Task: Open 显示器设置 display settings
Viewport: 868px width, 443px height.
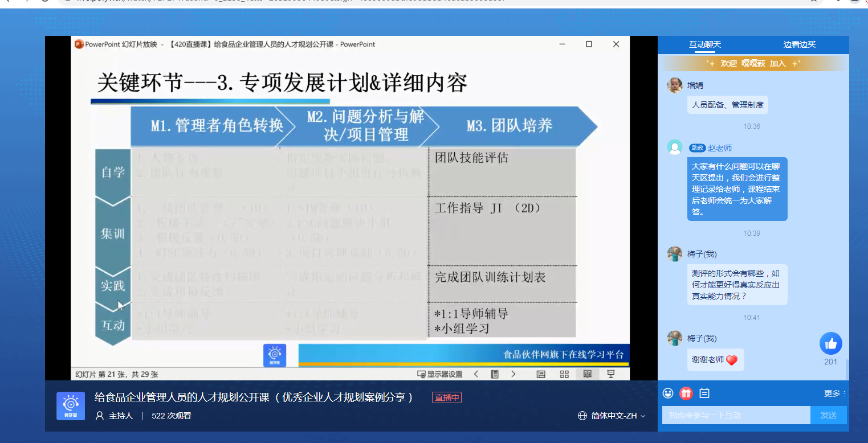Action: [440, 374]
